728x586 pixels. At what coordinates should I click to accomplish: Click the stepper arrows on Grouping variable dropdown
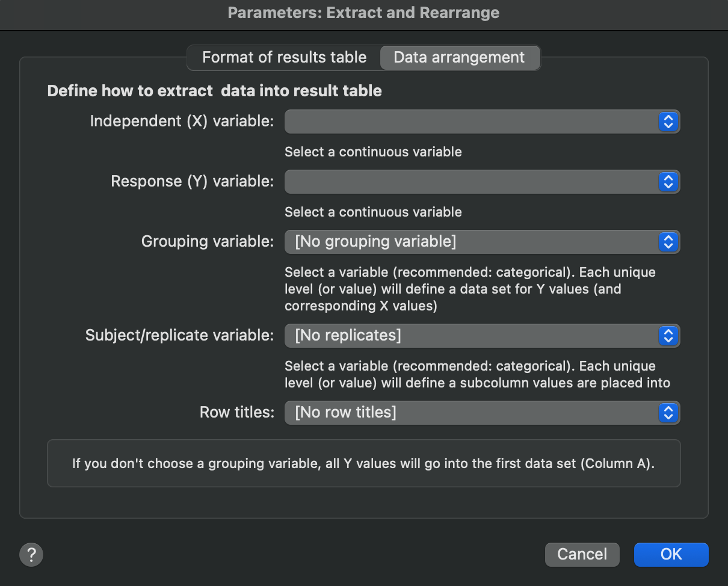click(x=668, y=242)
